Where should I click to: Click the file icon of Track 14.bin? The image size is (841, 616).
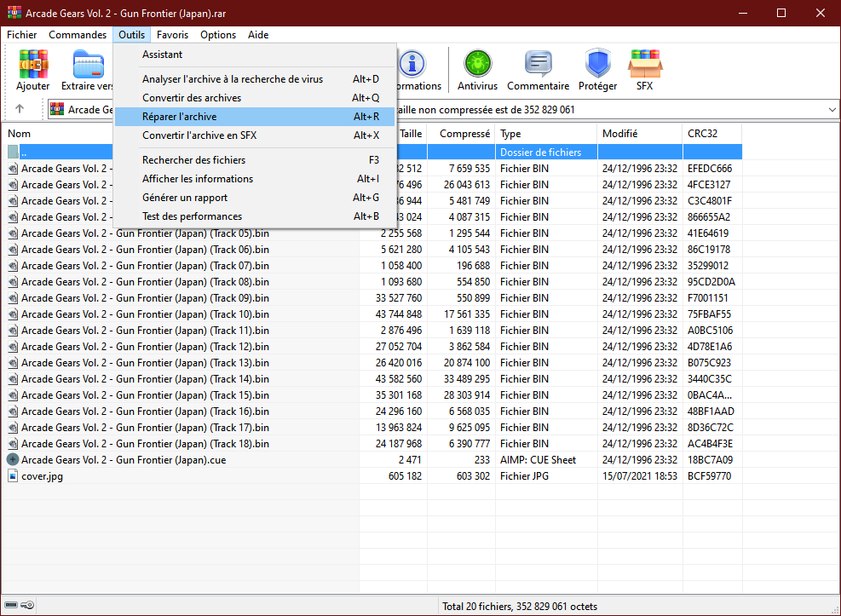point(13,379)
